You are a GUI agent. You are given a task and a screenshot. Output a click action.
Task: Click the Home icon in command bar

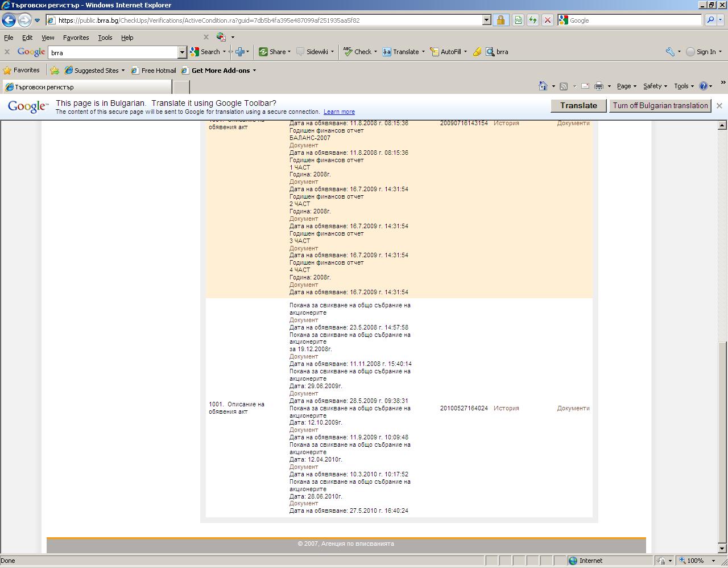tap(543, 87)
